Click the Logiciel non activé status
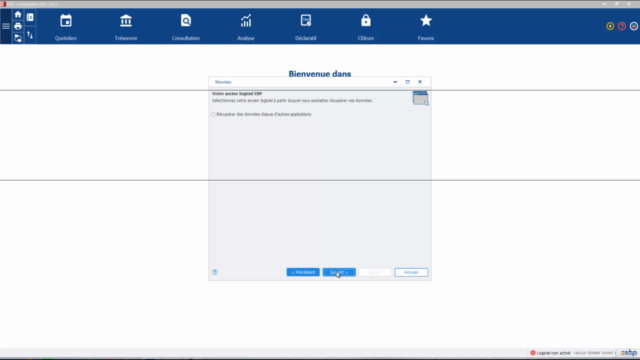The image size is (640, 360). [x=553, y=353]
